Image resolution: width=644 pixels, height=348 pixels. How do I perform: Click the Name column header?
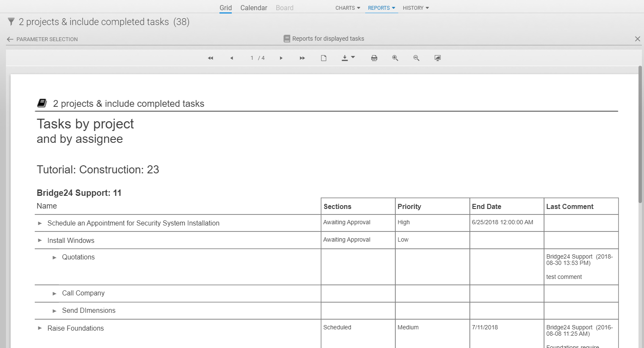click(x=47, y=206)
